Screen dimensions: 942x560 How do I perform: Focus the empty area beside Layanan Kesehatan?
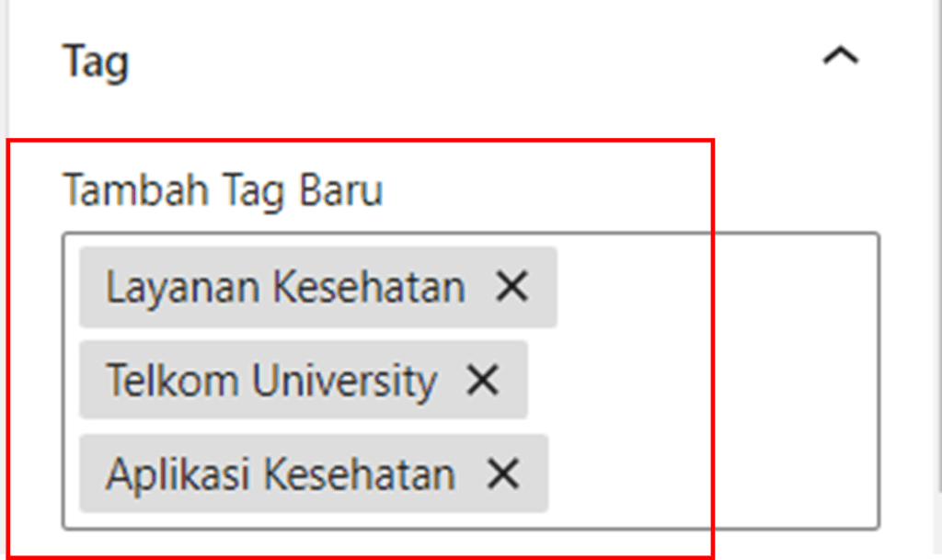718,287
